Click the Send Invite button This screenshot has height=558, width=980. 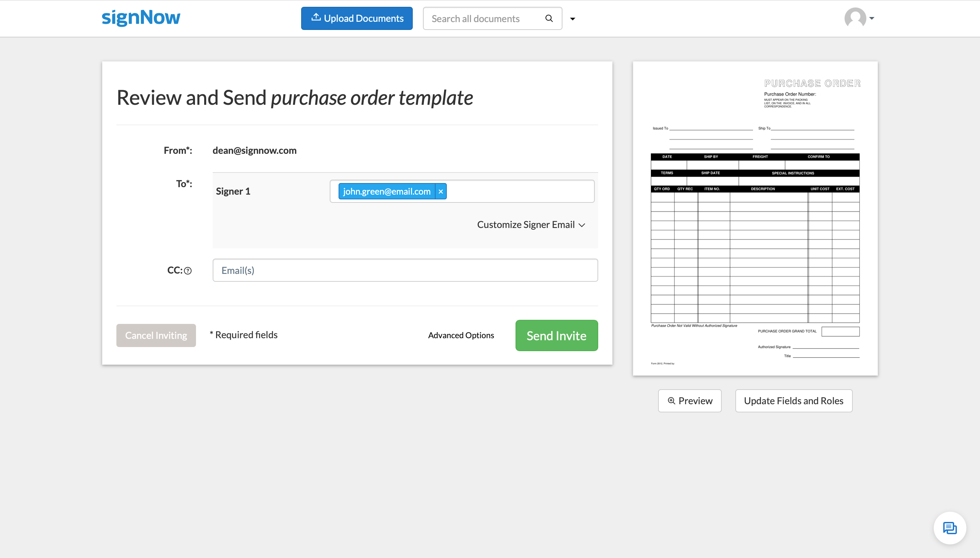pos(557,335)
